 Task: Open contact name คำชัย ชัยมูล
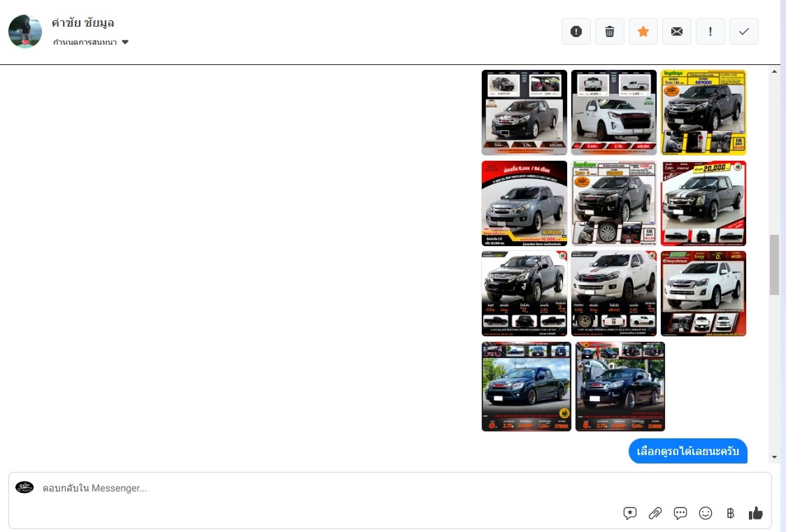tap(83, 22)
